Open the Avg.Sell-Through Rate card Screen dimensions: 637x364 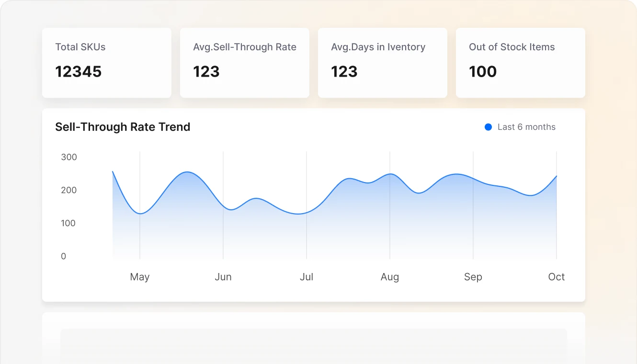click(245, 63)
